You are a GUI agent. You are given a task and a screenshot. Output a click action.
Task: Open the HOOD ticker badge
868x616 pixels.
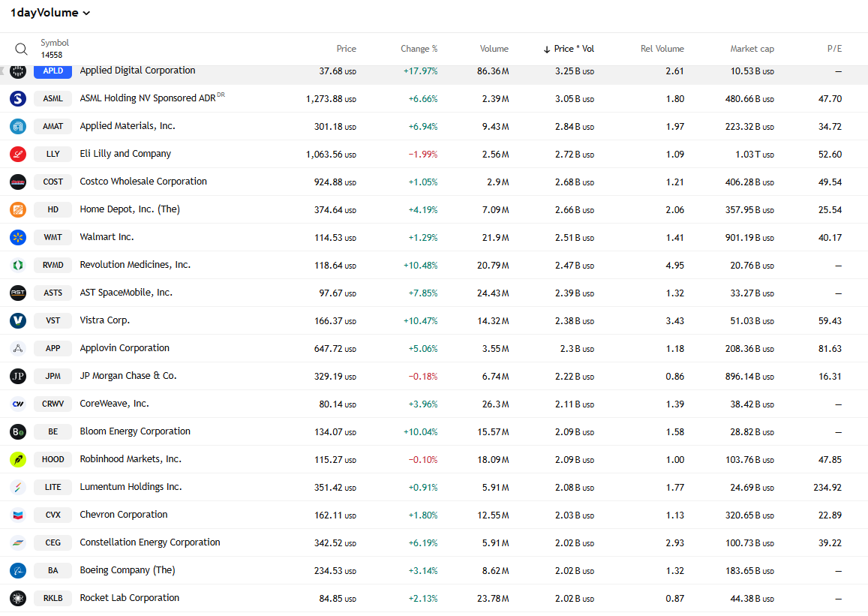click(53, 459)
